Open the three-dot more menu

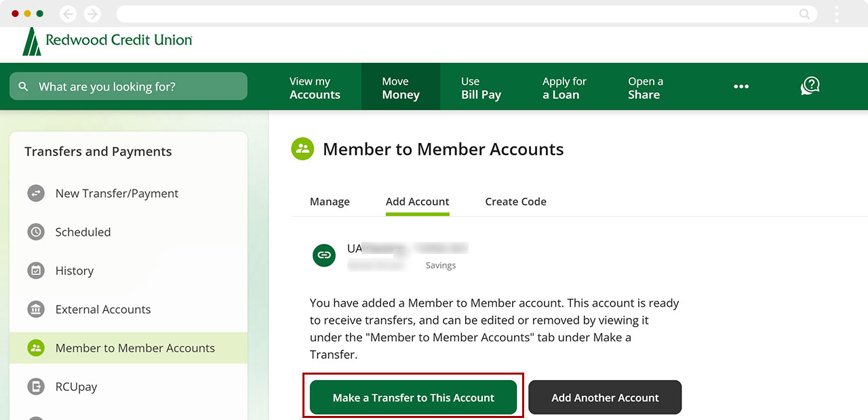(x=741, y=87)
